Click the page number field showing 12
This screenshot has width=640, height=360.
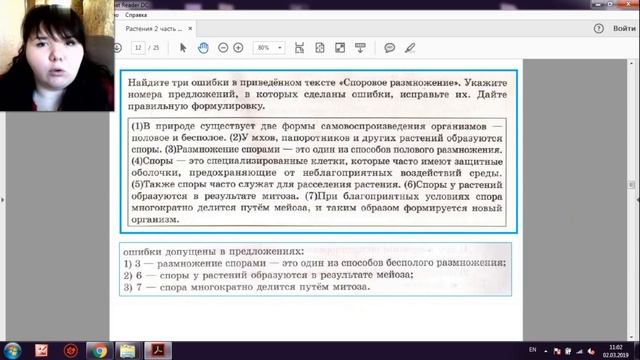point(138,48)
